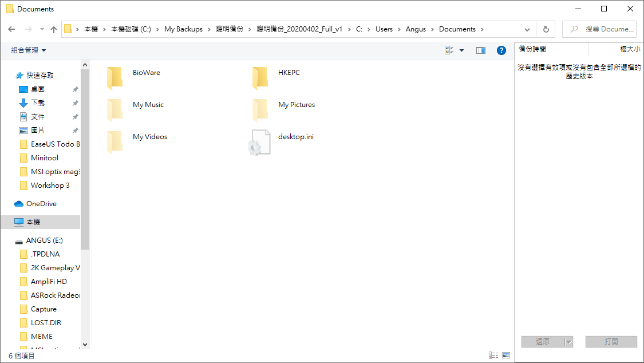Go up one folder level
644x363 pixels.
point(54,29)
